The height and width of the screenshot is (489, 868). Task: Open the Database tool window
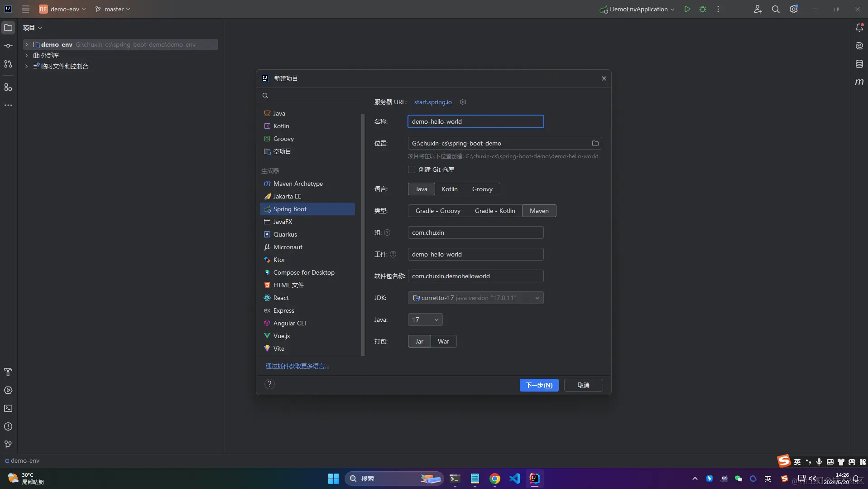tap(859, 64)
